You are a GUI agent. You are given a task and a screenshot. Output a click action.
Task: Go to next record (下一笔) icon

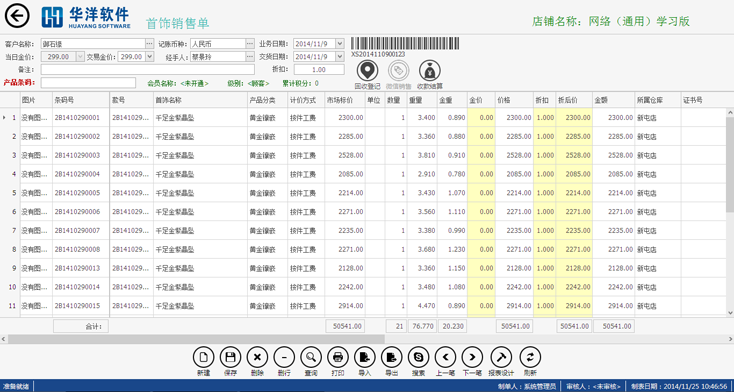click(x=472, y=357)
